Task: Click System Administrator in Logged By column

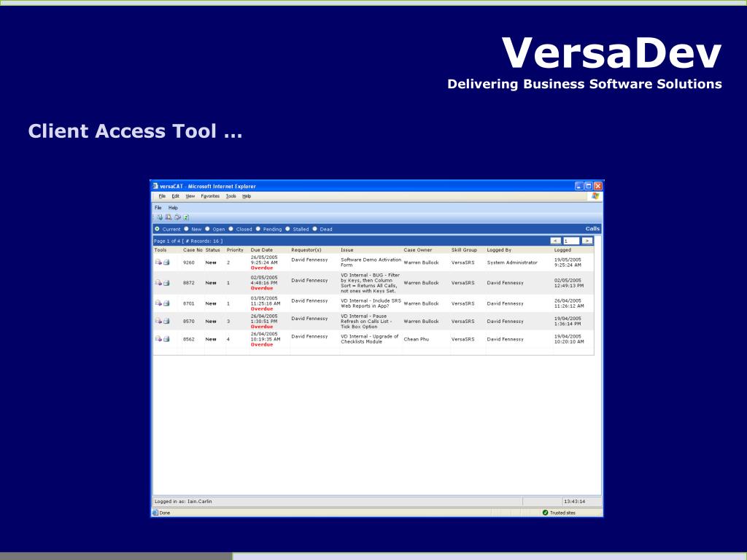Action: pos(511,262)
